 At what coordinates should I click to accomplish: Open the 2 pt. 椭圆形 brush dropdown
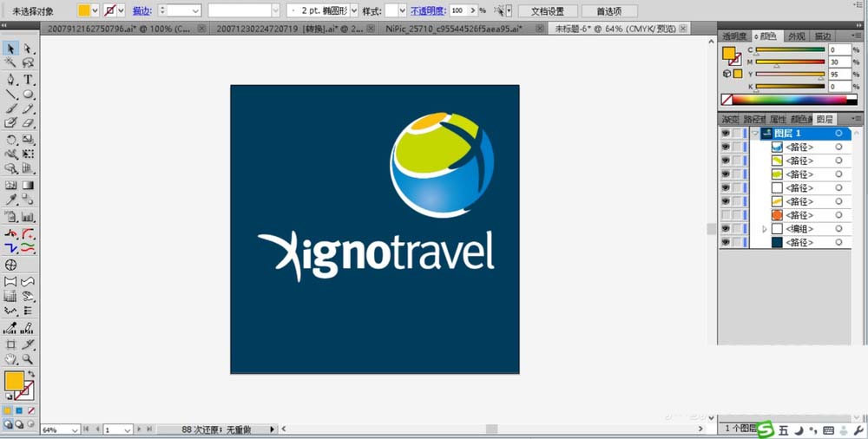pos(354,10)
